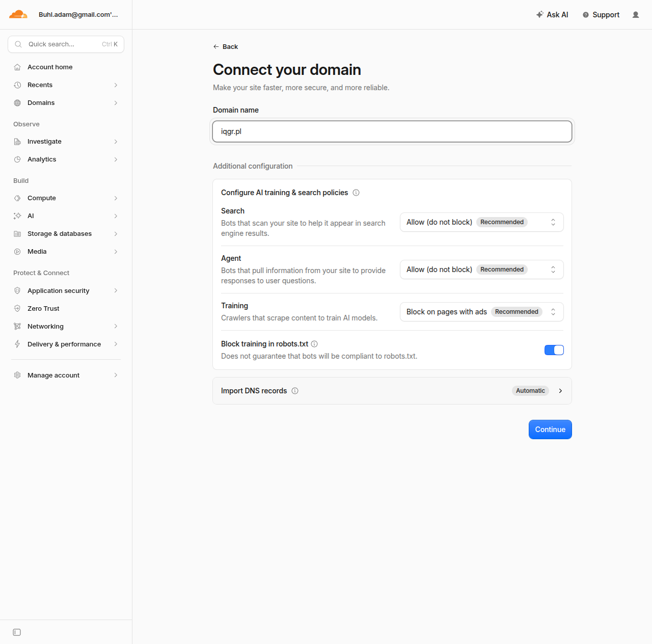Click the Media play icon

(x=17, y=252)
